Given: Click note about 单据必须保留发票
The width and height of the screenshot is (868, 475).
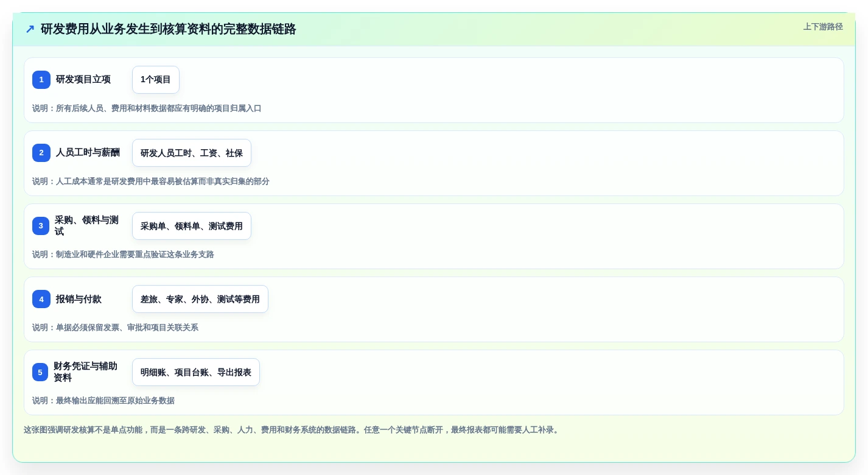Looking at the screenshot, I should click(x=115, y=328).
